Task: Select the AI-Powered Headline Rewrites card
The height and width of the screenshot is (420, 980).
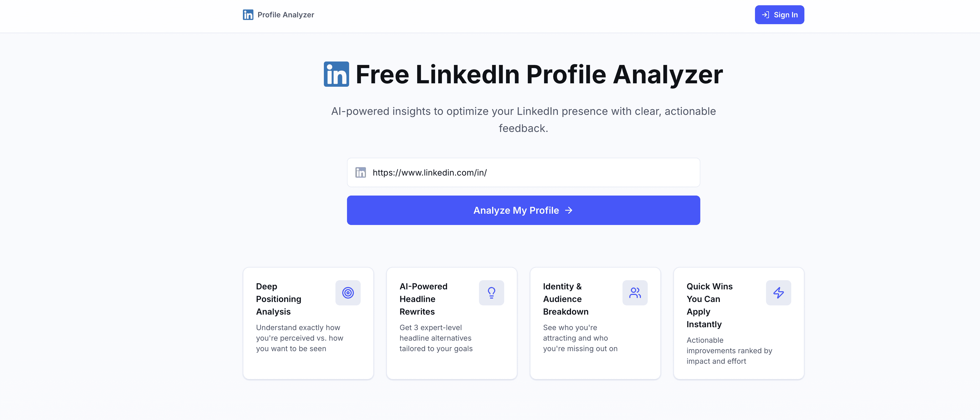Action: tap(452, 322)
